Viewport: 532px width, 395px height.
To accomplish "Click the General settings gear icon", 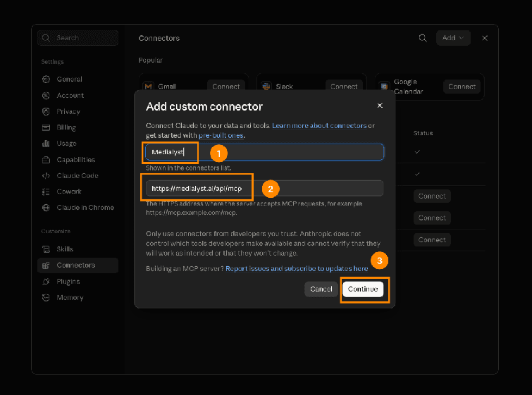I will point(46,80).
